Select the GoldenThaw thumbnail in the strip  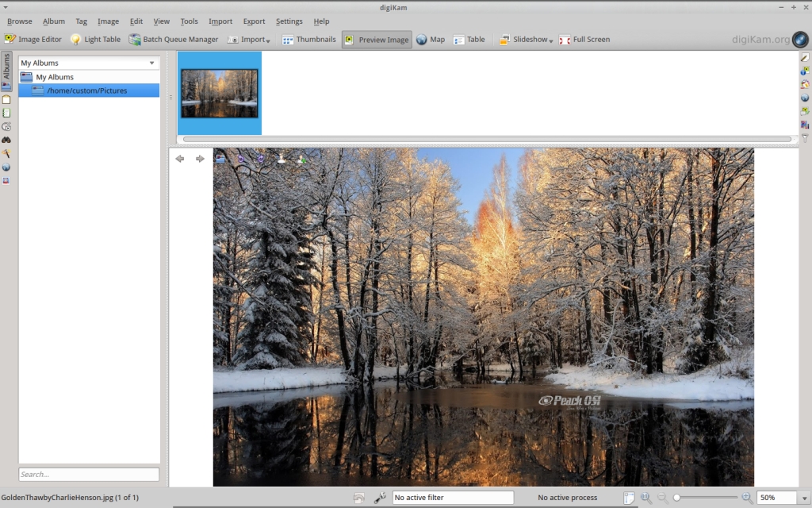pos(219,93)
